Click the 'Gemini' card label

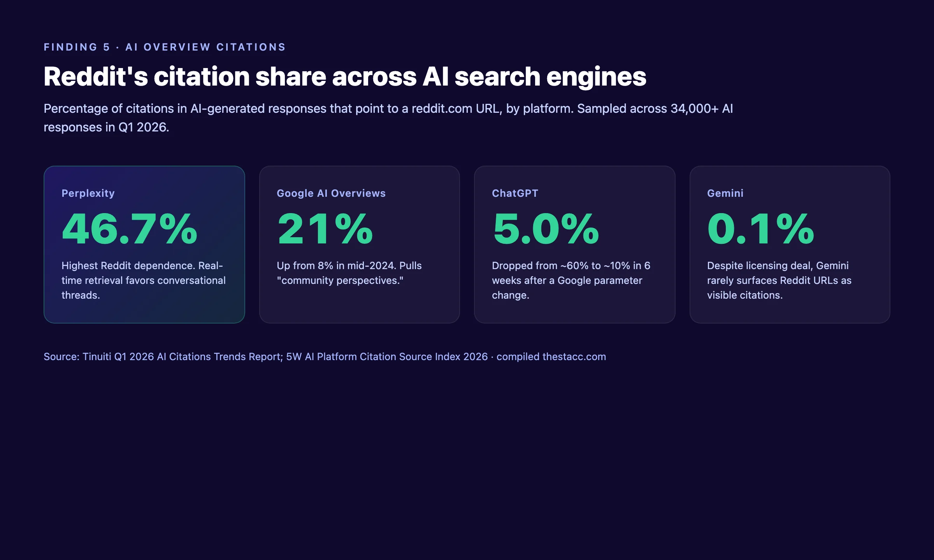click(725, 193)
